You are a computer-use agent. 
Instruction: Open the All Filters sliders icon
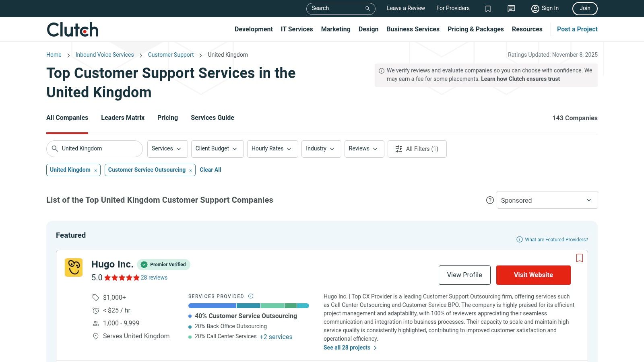[399, 149]
